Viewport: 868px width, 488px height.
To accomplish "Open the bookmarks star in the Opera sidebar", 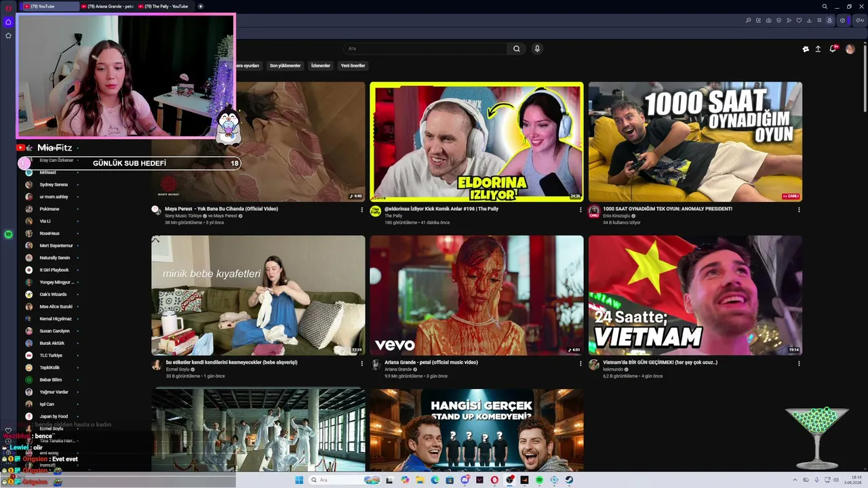I will [8, 35].
